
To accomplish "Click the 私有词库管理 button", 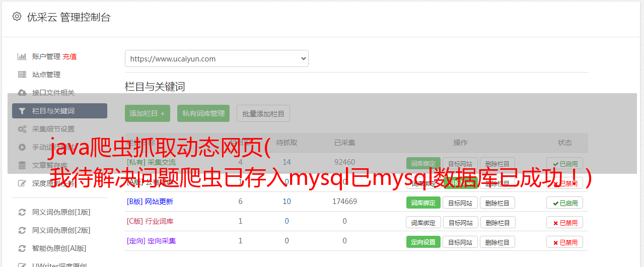I will 203,113.
